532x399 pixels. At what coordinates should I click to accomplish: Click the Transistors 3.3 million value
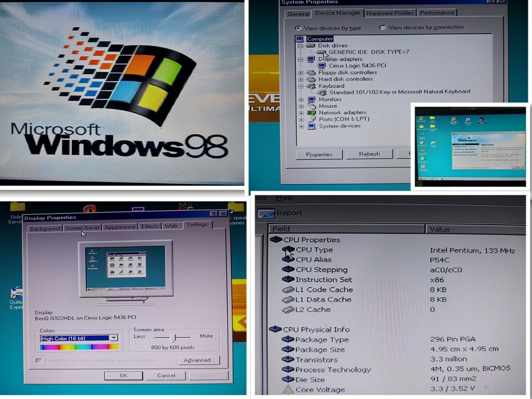(448, 359)
